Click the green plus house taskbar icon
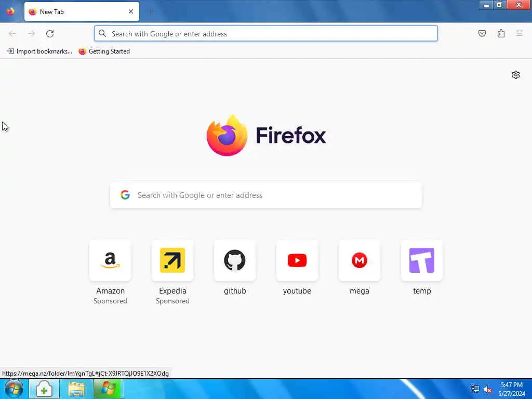Image resolution: width=532 pixels, height=399 pixels. click(x=44, y=389)
